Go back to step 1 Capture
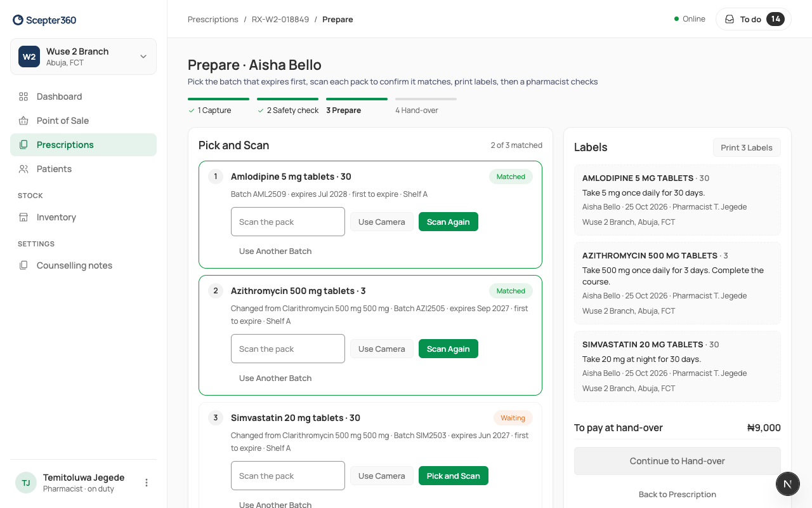The image size is (812, 508). (x=218, y=105)
